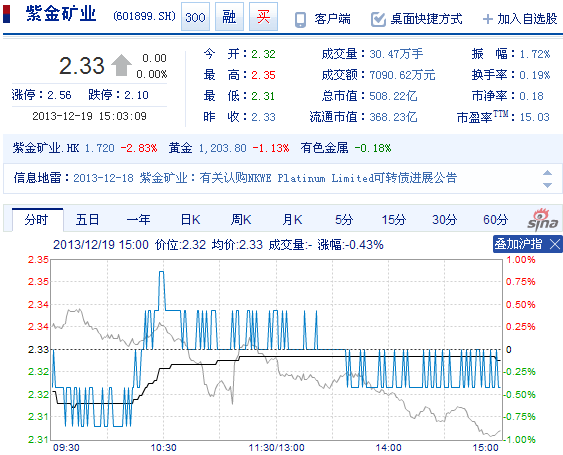563x455 pixels.
Task: Click the 成交额 turnover 7090.62万元
Action: [402, 75]
